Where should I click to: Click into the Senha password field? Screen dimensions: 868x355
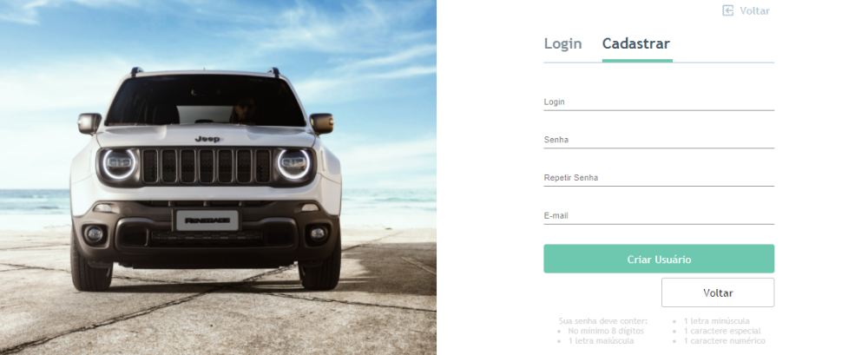click(659, 140)
